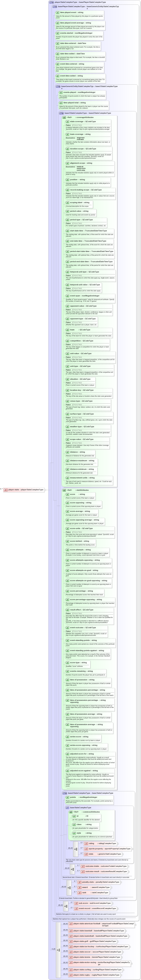The height and width of the screenshot is (980, 141).
Task: Expand the rugbyPlayerStatsComplexType element node
Action: point(122,975)
